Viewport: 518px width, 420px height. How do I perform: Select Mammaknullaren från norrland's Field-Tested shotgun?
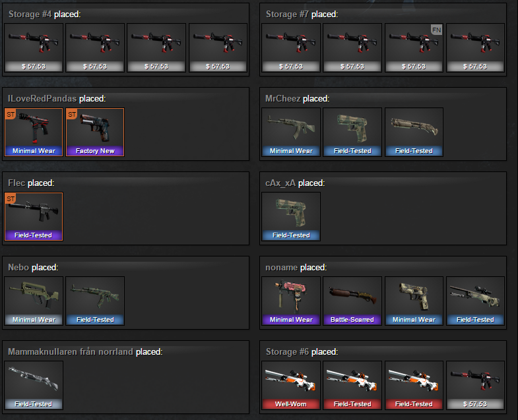(x=34, y=385)
